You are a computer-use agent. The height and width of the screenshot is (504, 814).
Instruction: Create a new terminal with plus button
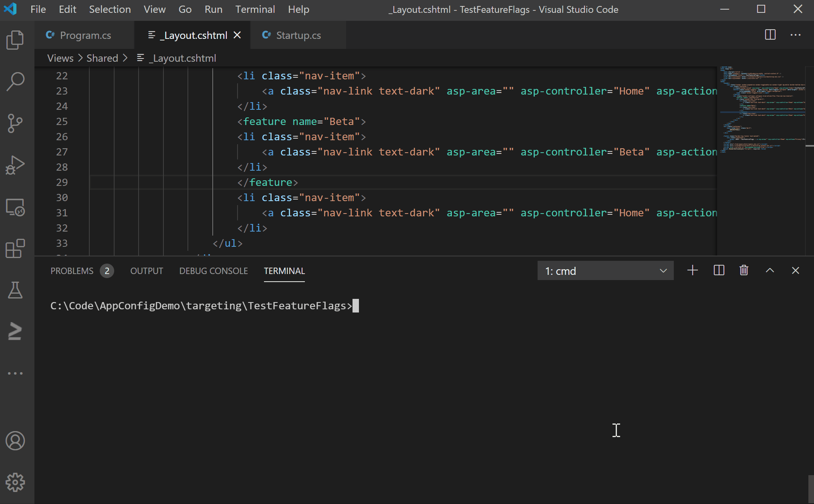tap(693, 270)
